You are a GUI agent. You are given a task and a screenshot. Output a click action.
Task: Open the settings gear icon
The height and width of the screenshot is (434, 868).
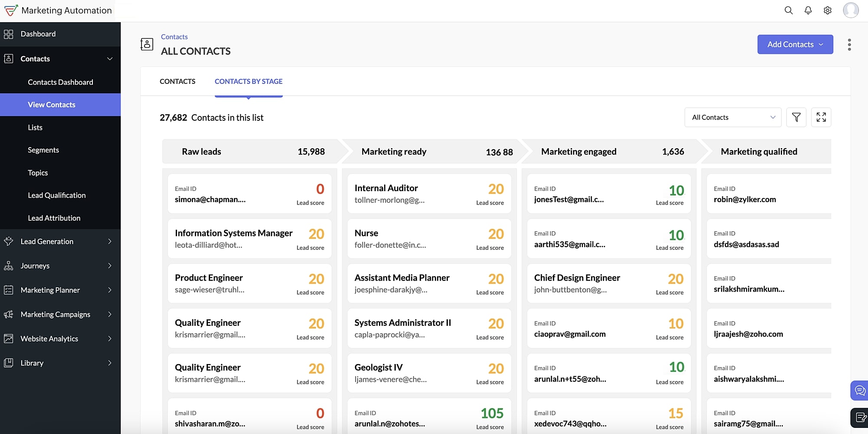pos(828,10)
